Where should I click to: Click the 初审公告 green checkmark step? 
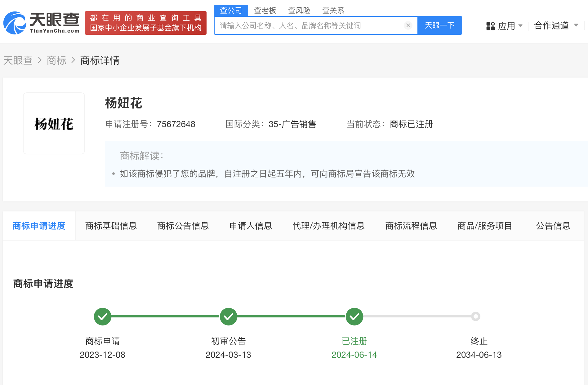pyautogui.click(x=229, y=316)
